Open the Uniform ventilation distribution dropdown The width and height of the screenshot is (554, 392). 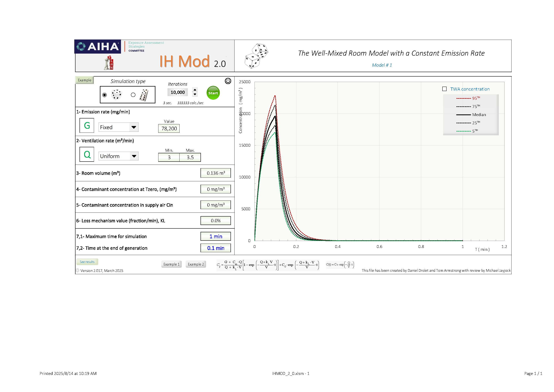click(x=134, y=156)
